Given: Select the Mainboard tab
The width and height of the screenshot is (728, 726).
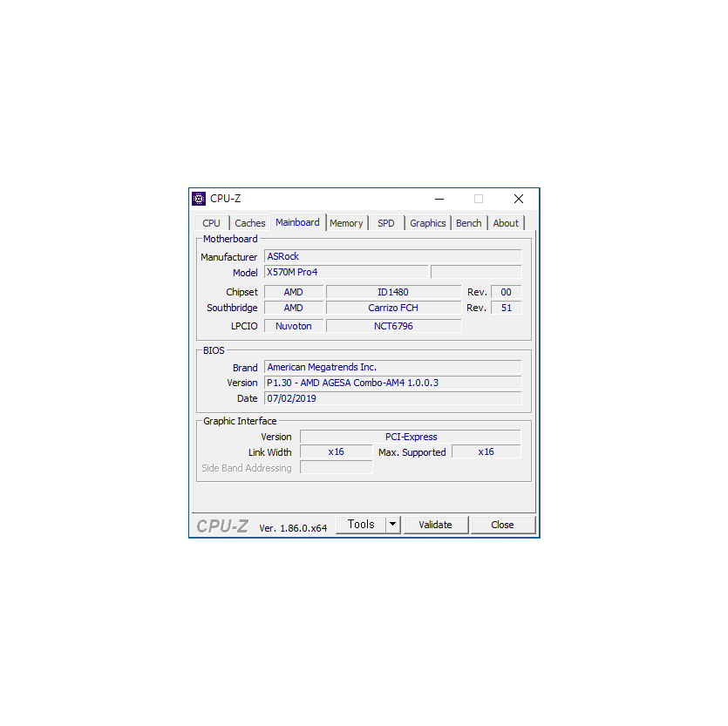Looking at the screenshot, I should click(x=297, y=222).
